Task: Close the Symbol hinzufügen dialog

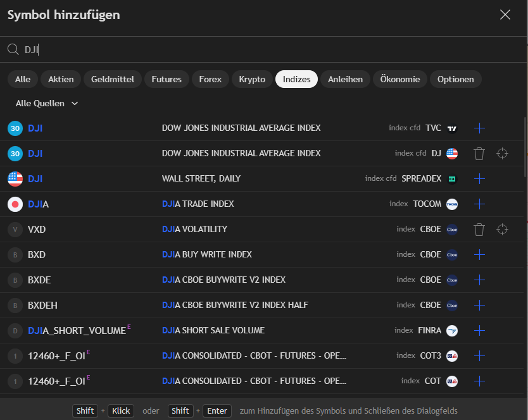Action: [505, 15]
